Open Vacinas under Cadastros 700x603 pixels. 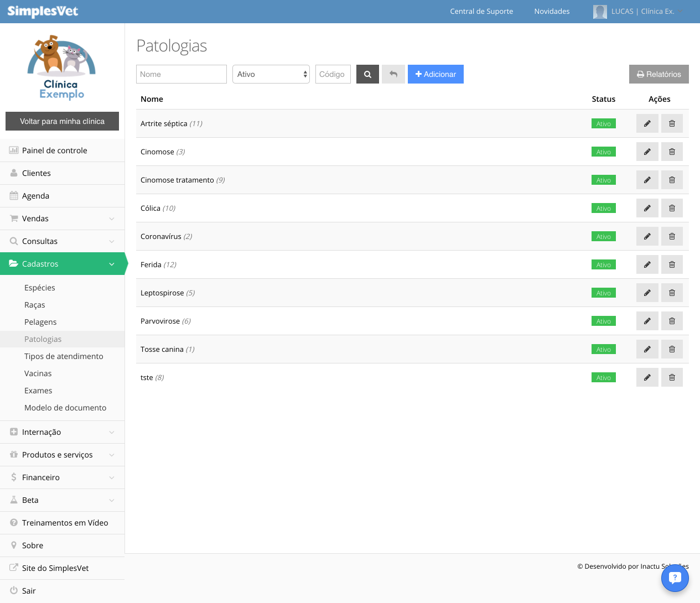point(38,373)
